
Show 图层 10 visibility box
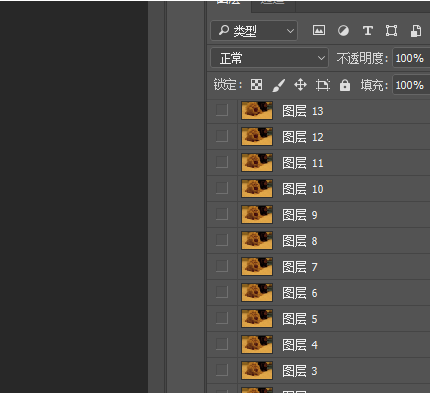(222, 188)
